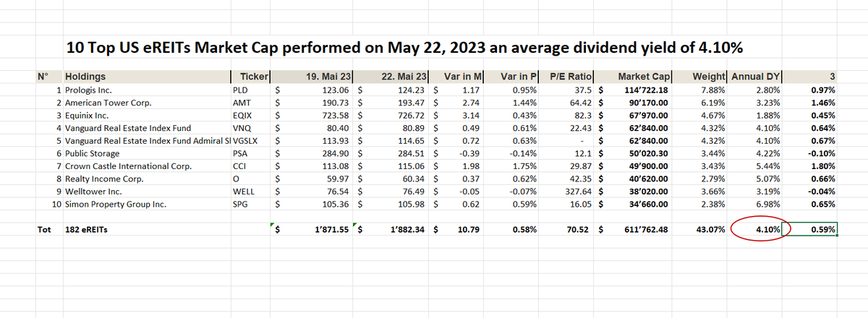868x318 pixels.
Task: Click the '182 eREITs' total row cell
Action: pos(146,230)
